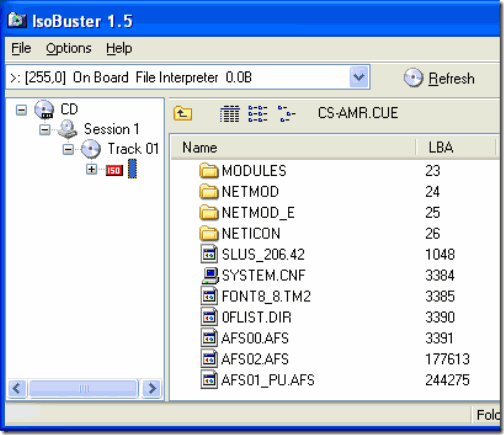Viewport: 504px width, 435px height.
Task: Switch to tree-style view icon
Action: point(286,114)
